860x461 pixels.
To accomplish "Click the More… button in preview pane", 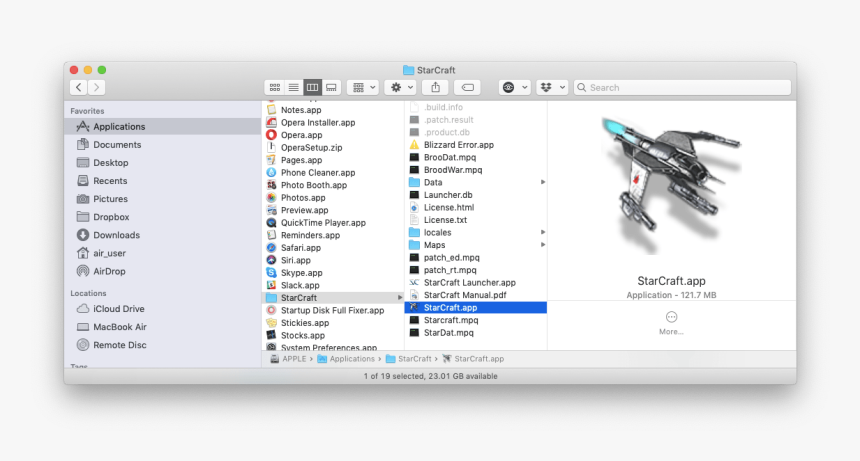I will coord(671,323).
